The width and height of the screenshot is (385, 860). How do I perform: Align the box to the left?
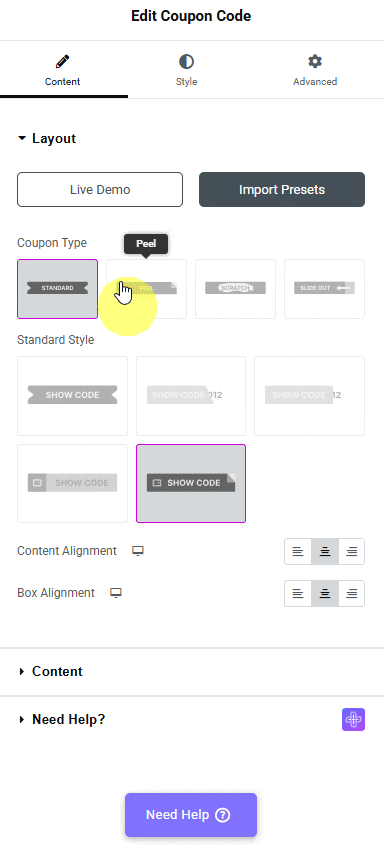298,593
